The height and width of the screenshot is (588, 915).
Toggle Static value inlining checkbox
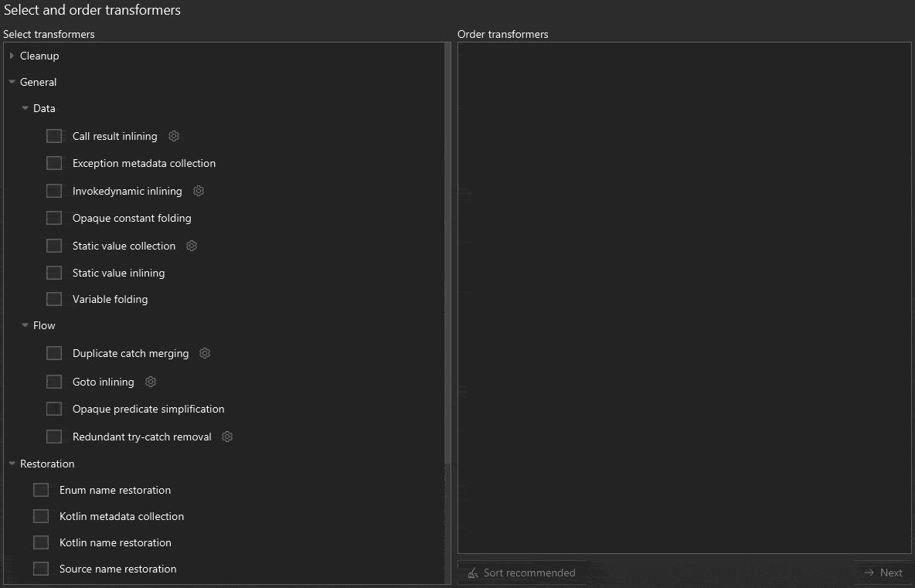tap(54, 273)
